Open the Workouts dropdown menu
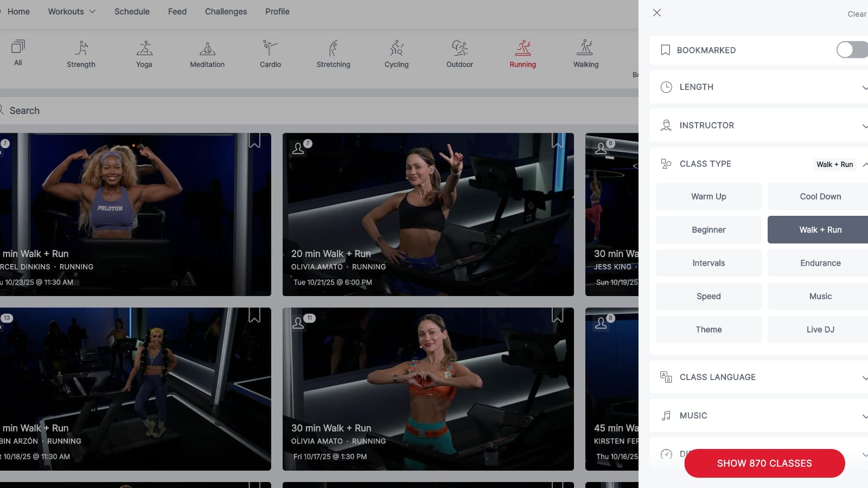Viewport: 868px width, 488px height. pos(72,11)
